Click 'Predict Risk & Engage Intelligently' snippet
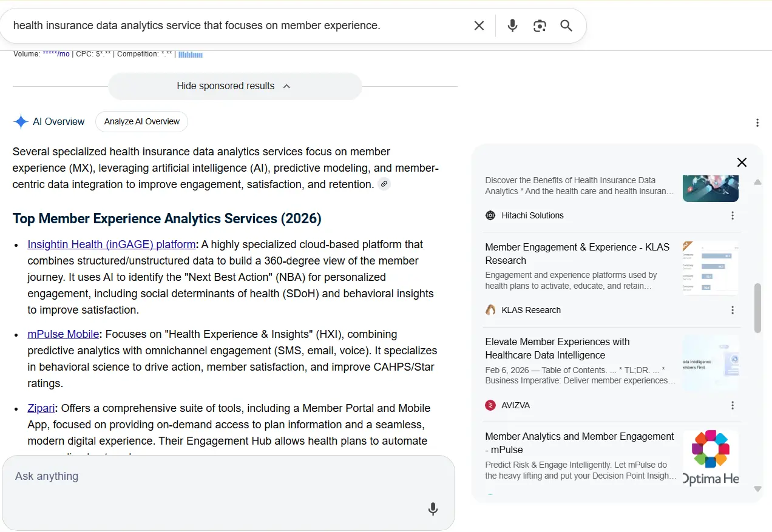772x532 pixels. (580, 470)
